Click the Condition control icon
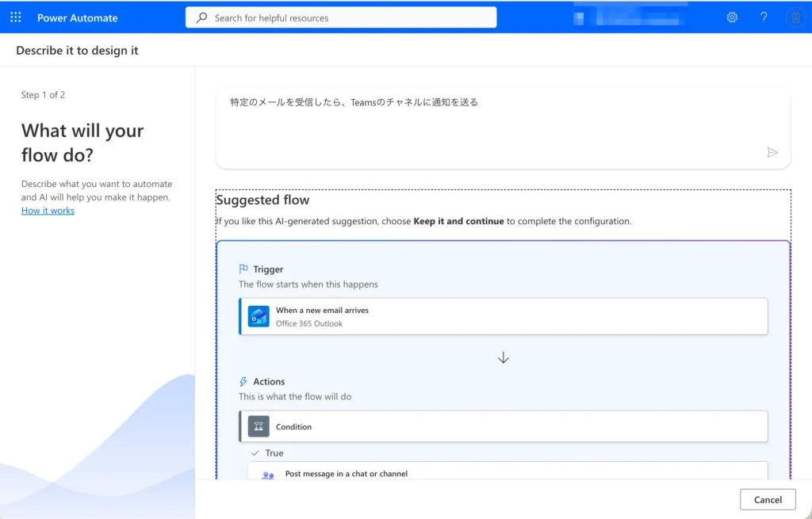Image resolution: width=812 pixels, height=519 pixels. point(259,426)
